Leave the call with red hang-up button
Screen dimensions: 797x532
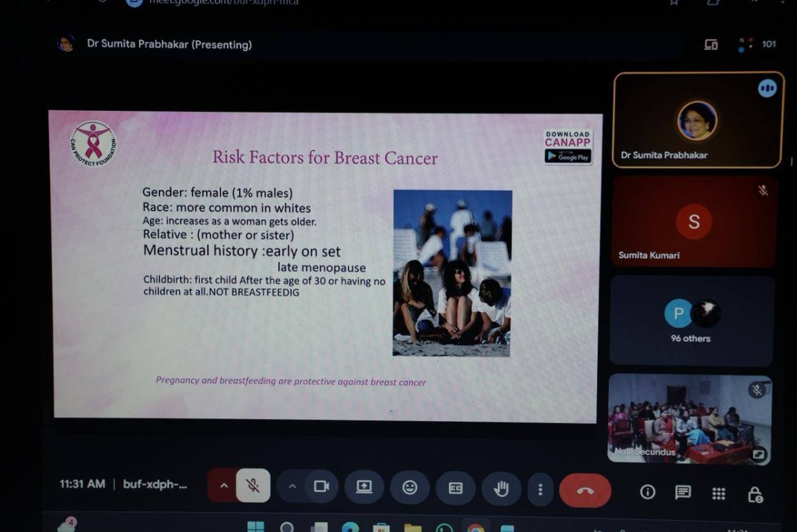[584, 490]
